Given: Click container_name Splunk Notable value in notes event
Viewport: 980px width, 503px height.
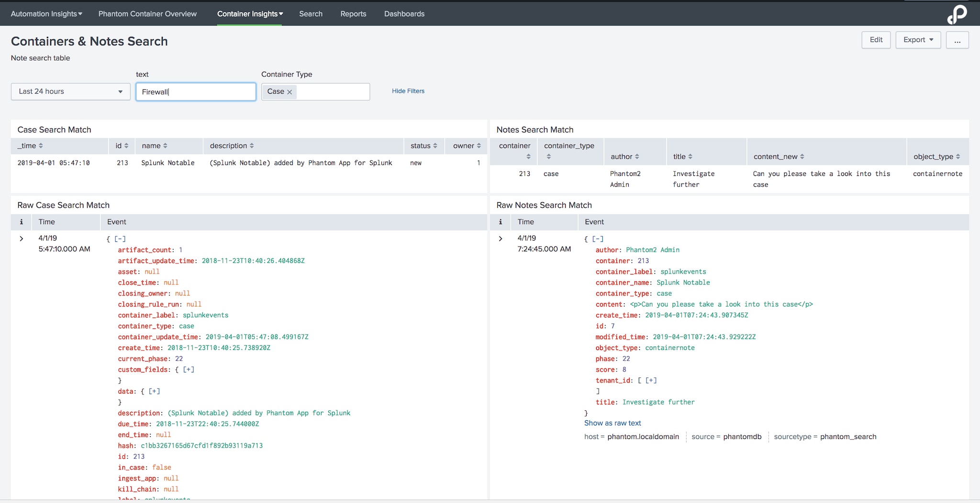Looking at the screenshot, I should click(683, 283).
